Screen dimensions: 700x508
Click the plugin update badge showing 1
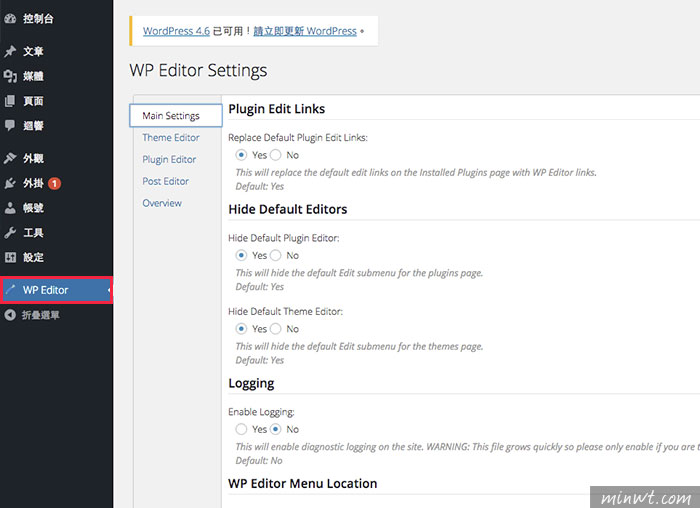point(54,183)
